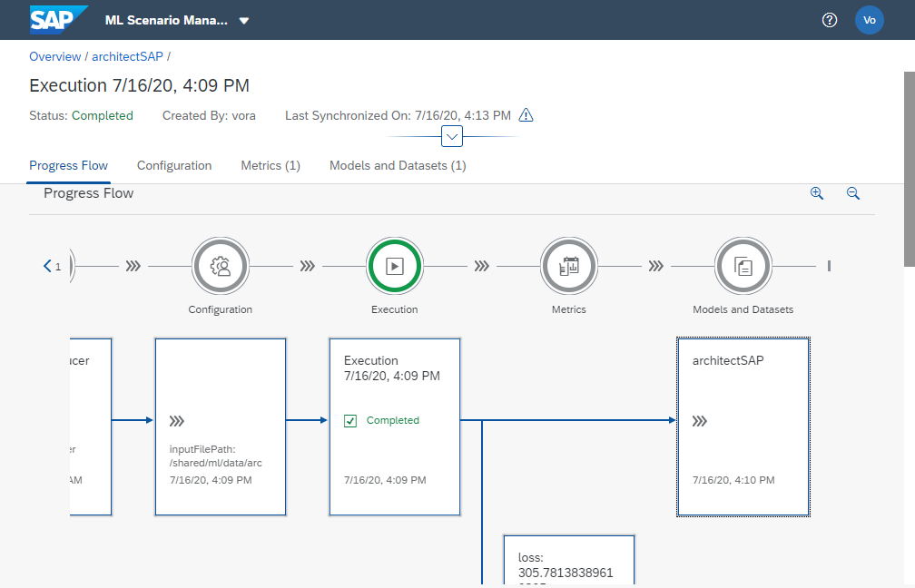
Task: Select the Models and Datasets node circle
Action: pos(743,266)
